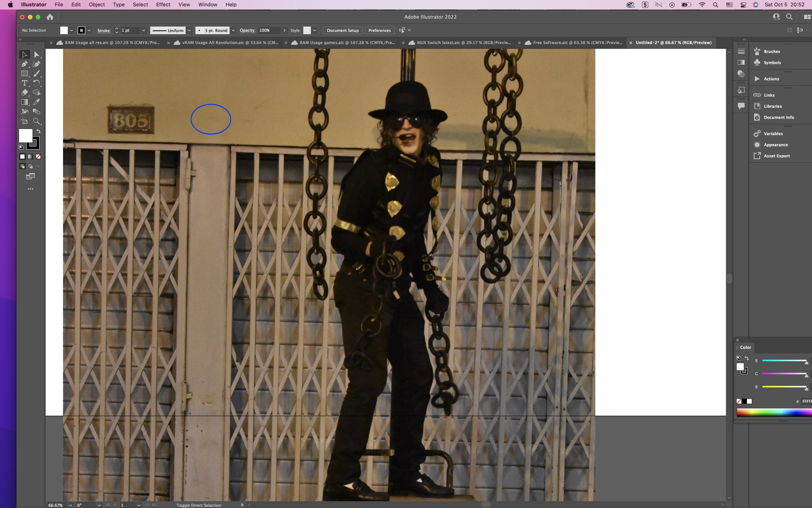
Task: Open the zoom level dropdown
Action: pyautogui.click(x=70, y=505)
